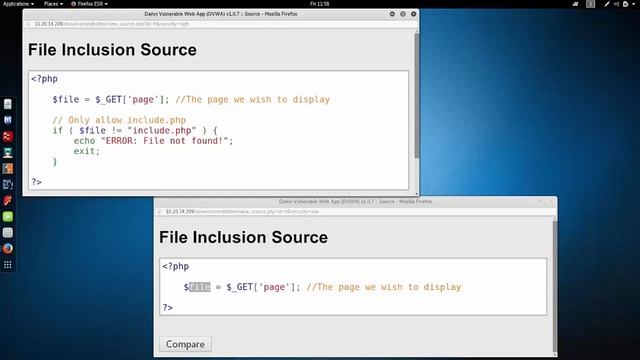Click the exit; statement
Screen dimensions: 640x360
tap(87, 151)
